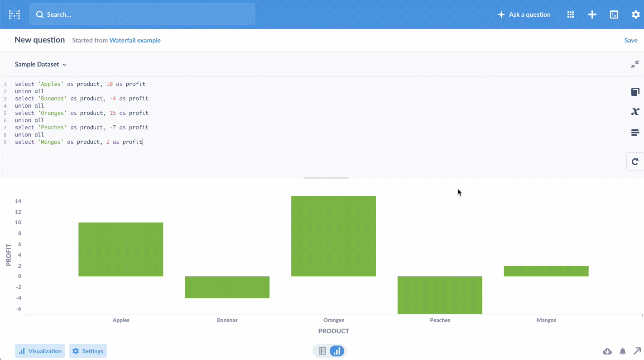Open the SQL snippets sidebar

(635, 132)
